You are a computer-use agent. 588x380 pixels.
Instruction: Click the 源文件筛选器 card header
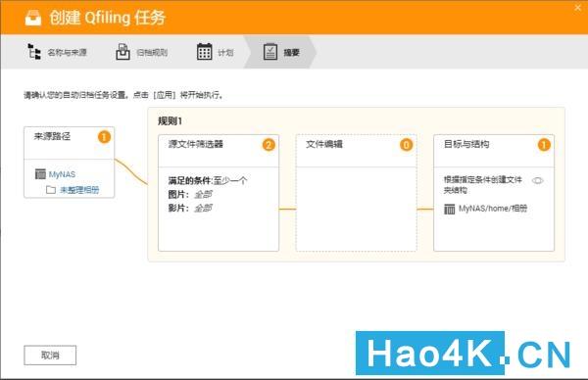click(x=219, y=151)
